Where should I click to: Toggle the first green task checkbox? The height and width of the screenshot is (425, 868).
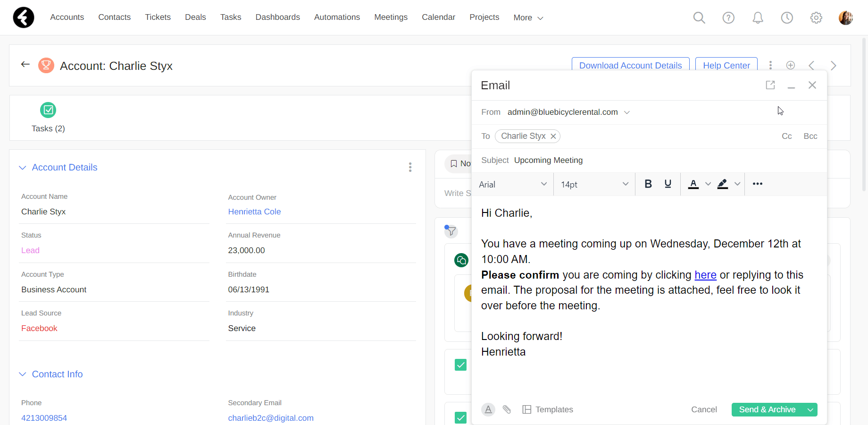tap(460, 365)
